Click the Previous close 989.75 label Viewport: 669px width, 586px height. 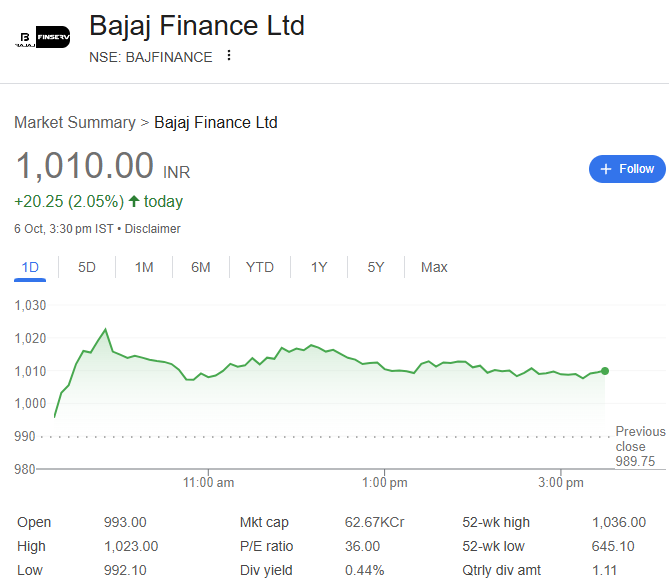pos(640,446)
